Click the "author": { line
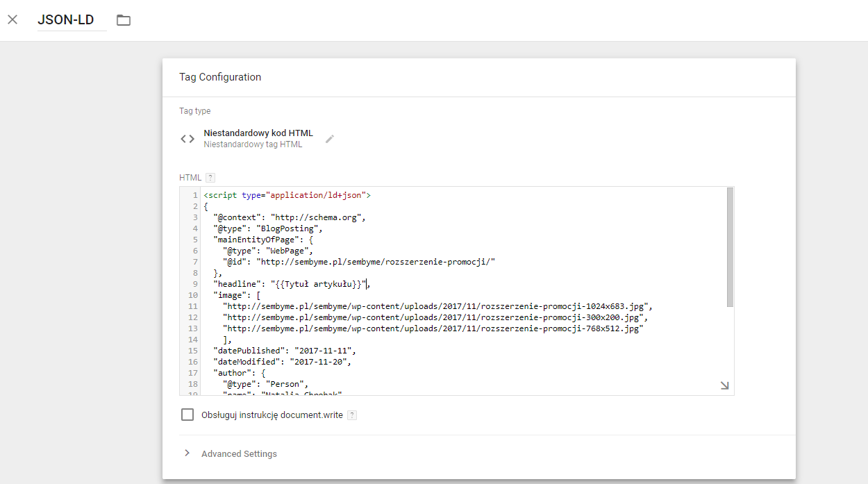This screenshot has height=484, width=868. tap(240, 373)
